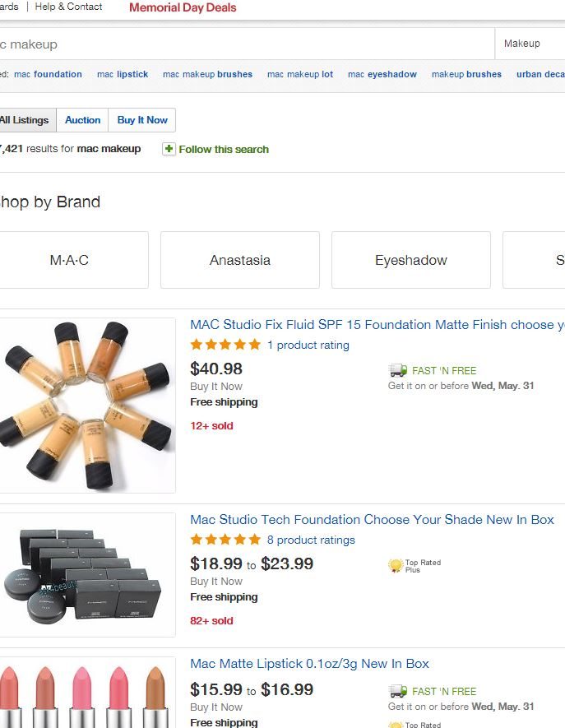Open Help & Contact link
This screenshot has height=728, width=565.
68,7
